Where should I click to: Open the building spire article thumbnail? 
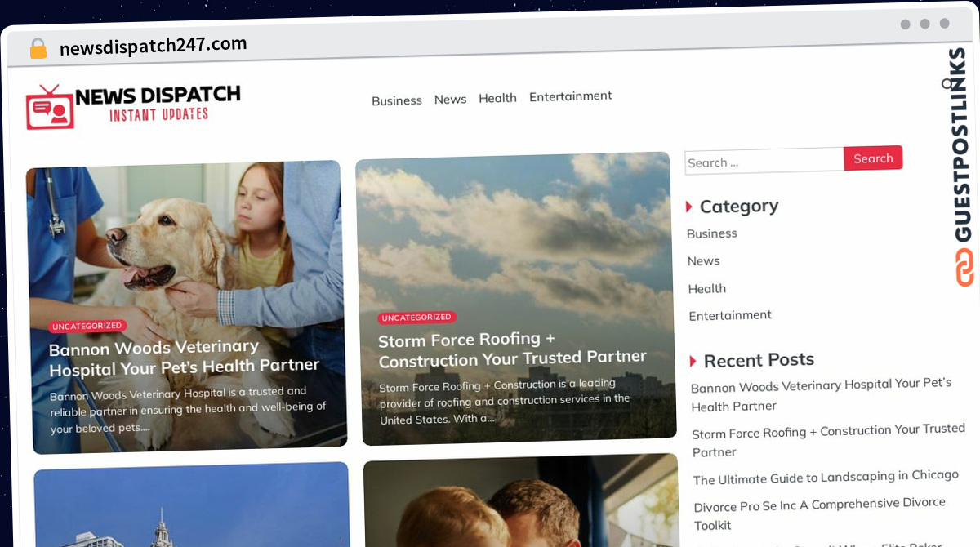click(x=193, y=506)
